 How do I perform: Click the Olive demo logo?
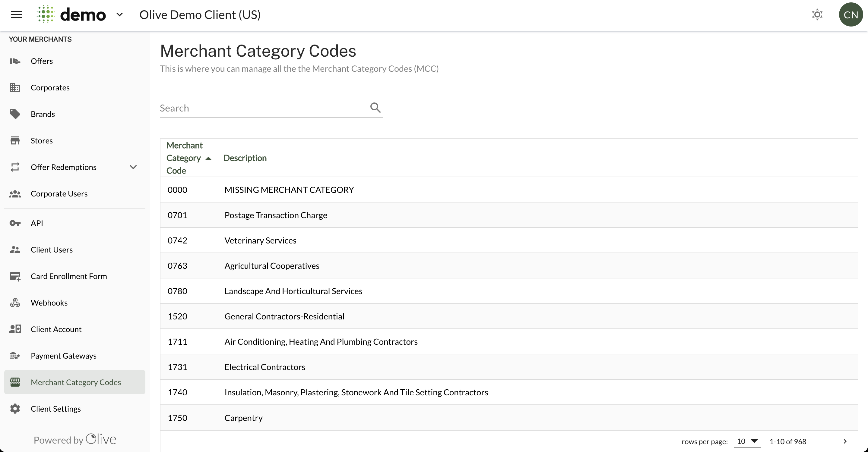(x=71, y=14)
